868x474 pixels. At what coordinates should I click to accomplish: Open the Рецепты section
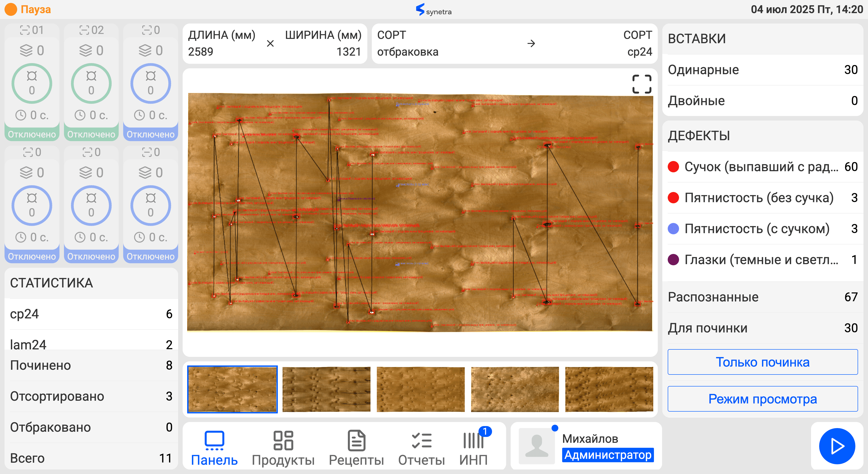[x=356, y=448]
